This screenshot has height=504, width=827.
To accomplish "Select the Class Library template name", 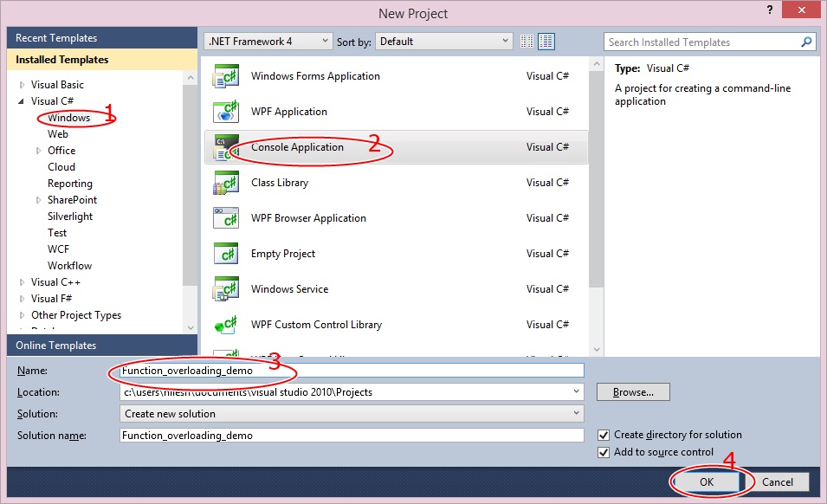I will click(x=280, y=183).
